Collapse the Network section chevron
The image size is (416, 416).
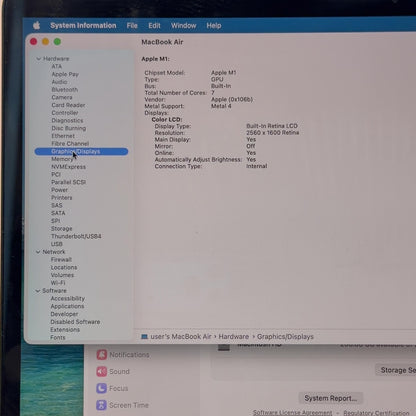pyautogui.click(x=38, y=252)
